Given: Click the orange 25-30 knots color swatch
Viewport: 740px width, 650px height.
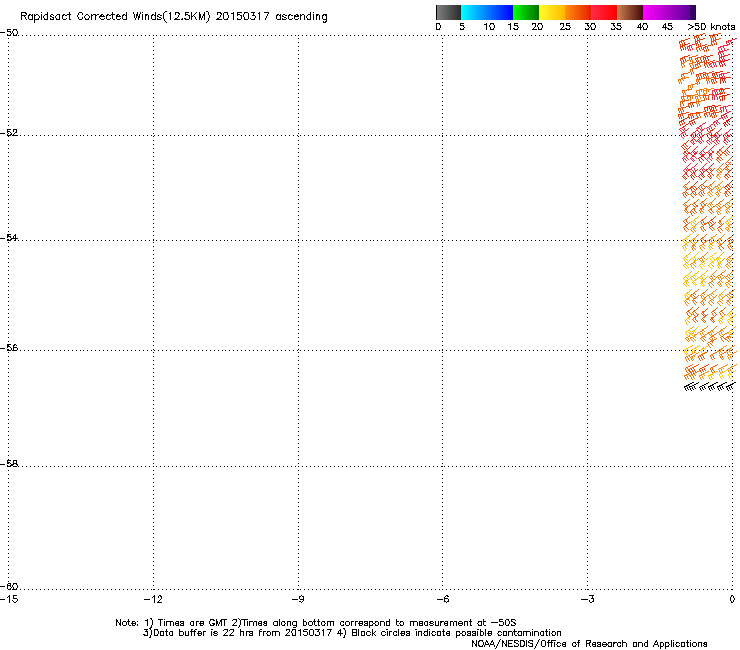Looking at the screenshot, I should click(578, 12).
